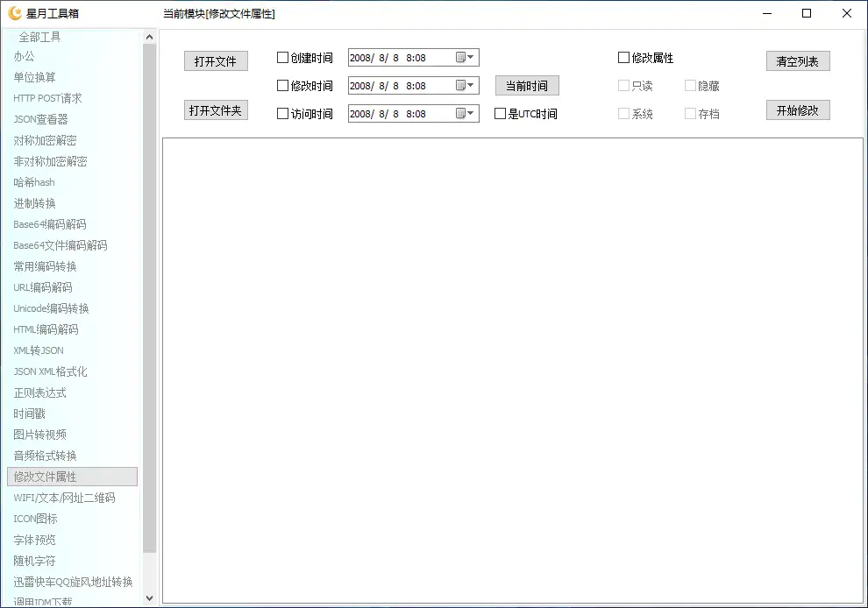868x608 pixels.
Task: Click the 星月工具箱 moon logo icon
Action: pyautogui.click(x=15, y=13)
